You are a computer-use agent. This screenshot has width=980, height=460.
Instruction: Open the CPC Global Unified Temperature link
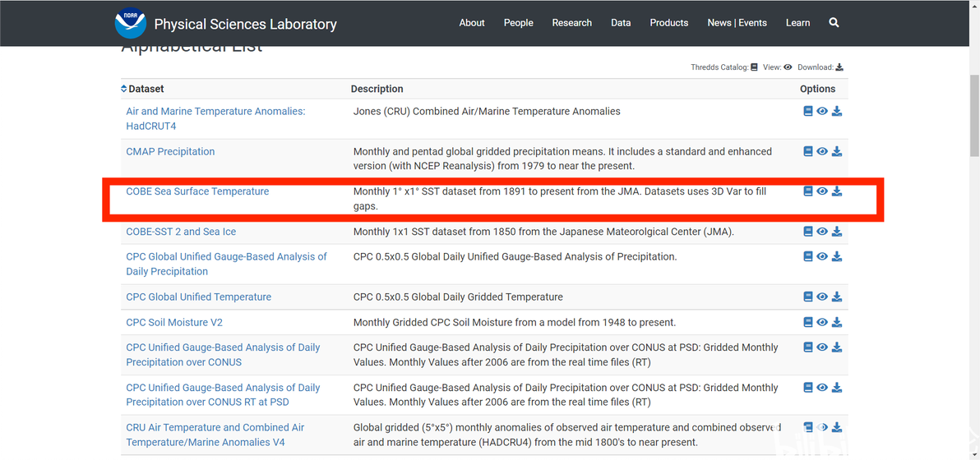[198, 297]
